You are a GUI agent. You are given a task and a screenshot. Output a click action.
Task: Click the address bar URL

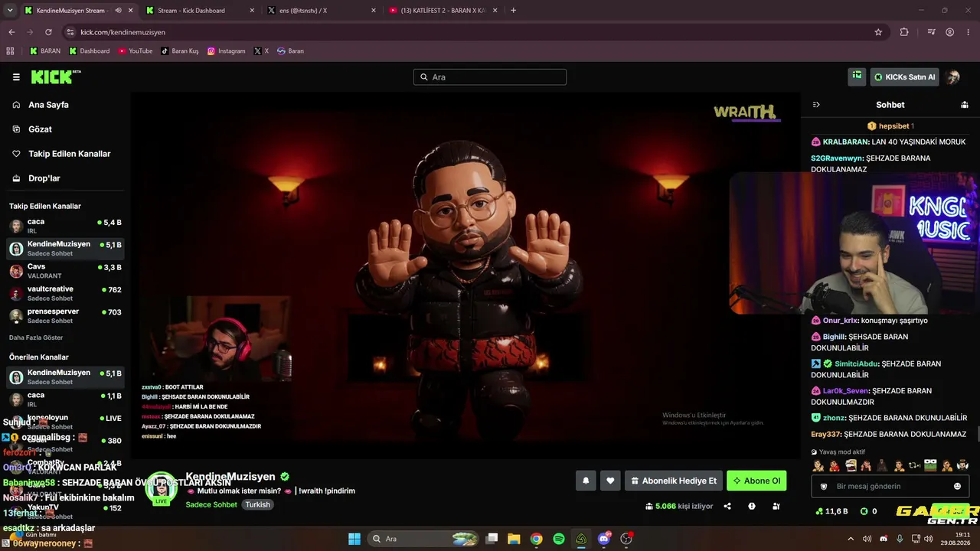(123, 32)
